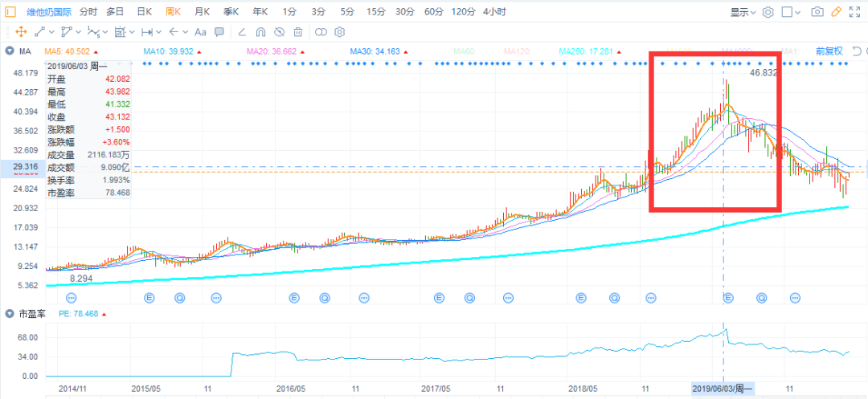Collapse the MA indicator panel
868x399 pixels.
[x=10, y=51]
